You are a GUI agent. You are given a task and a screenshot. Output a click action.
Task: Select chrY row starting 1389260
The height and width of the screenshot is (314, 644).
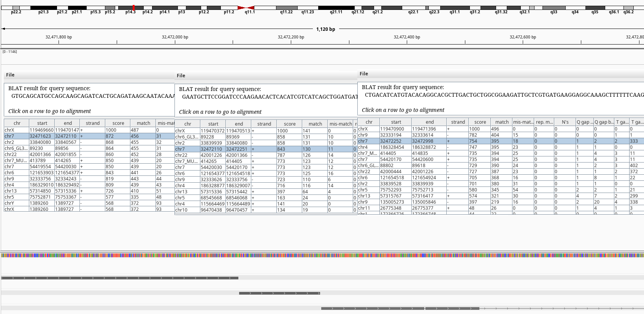(x=89, y=203)
